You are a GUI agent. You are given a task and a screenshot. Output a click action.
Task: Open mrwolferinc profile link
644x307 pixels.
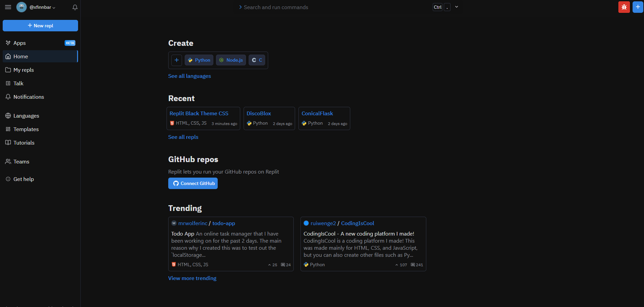click(x=193, y=223)
